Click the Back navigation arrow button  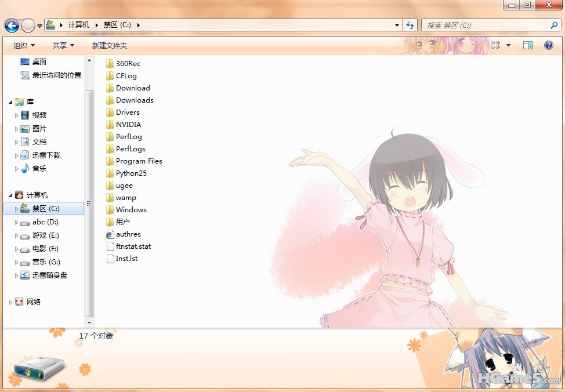(12, 26)
